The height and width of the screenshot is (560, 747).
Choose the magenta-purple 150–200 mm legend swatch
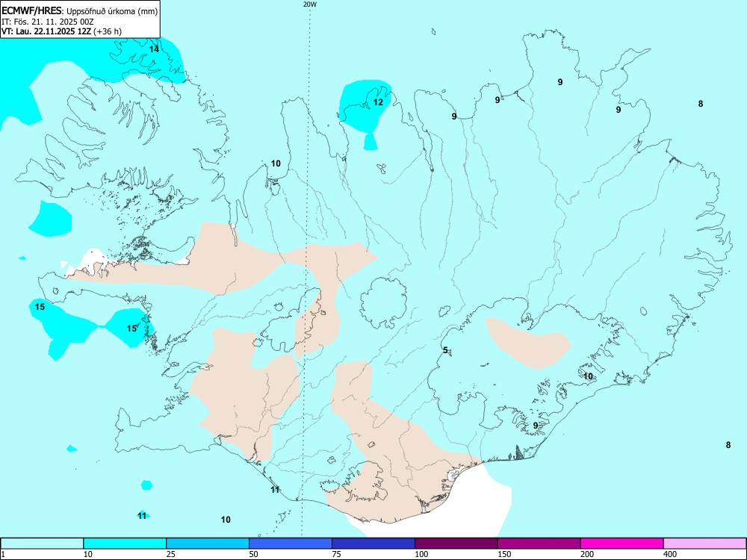[539, 544]
